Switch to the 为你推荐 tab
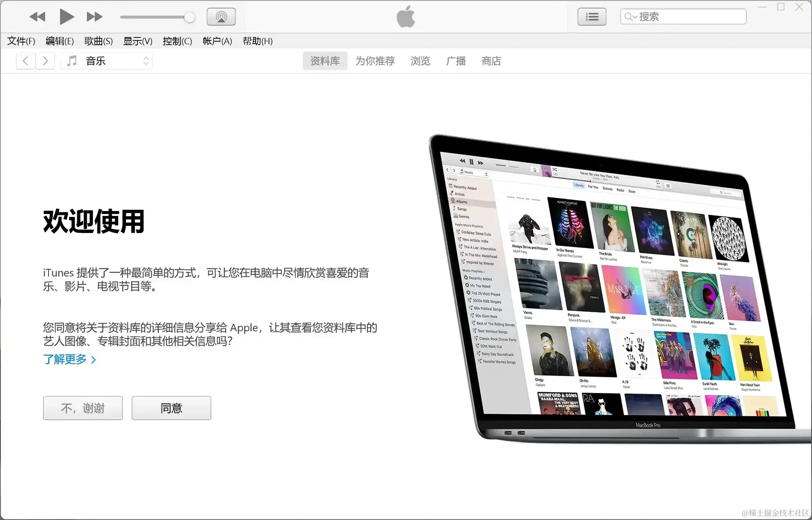Screen dimensions: 812x520 [375, 61]
